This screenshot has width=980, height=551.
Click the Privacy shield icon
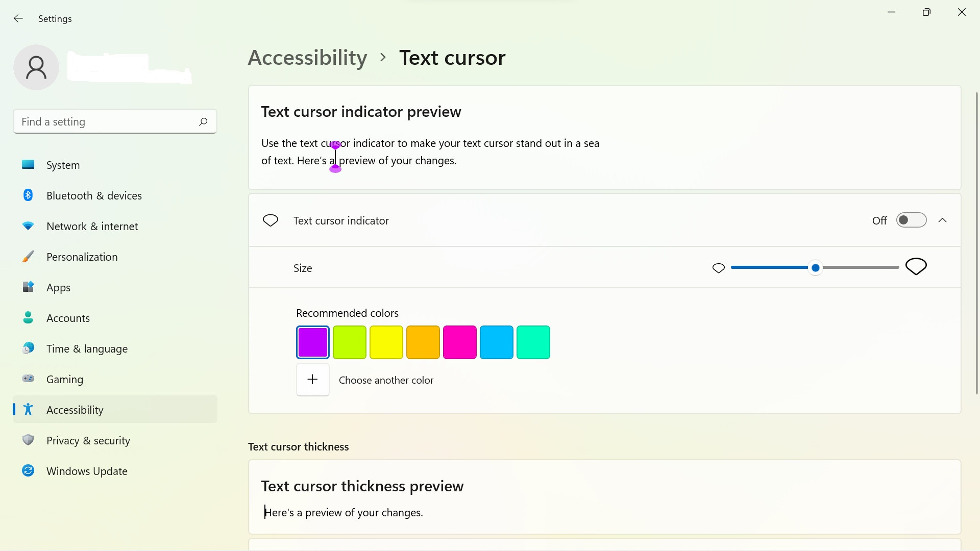28,440
